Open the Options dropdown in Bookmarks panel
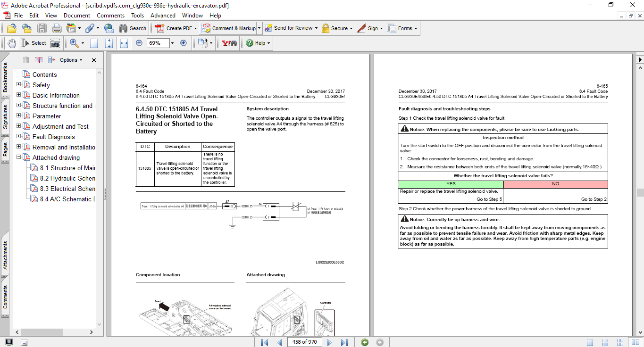Image resolution: width=644 pixels, height=347 pixels. [70, 60]
